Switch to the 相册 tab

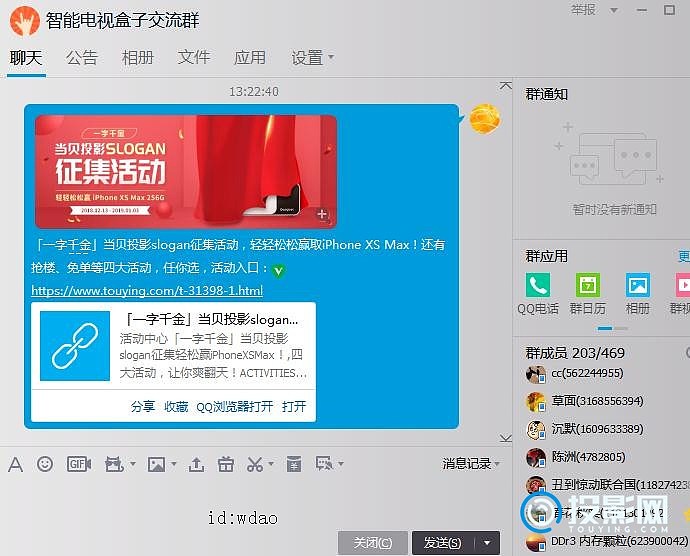click(x=138, y=58)
